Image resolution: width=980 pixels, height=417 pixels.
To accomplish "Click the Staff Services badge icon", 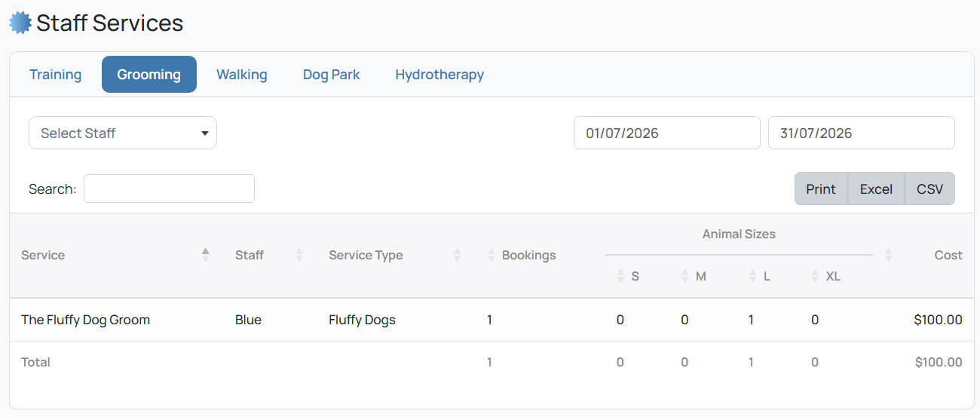I will [x=20, y=23].
